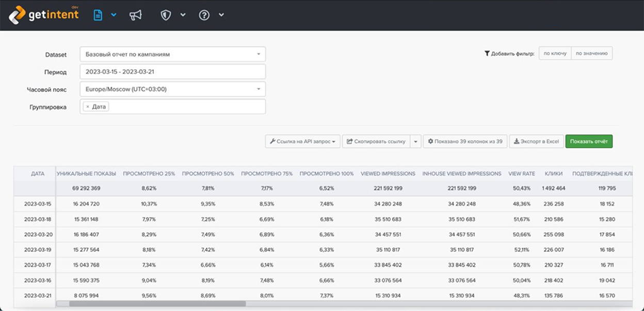Click total unique impressions 69 292 369
Viewport: 644px width, 311px height.
pos(86,189)
